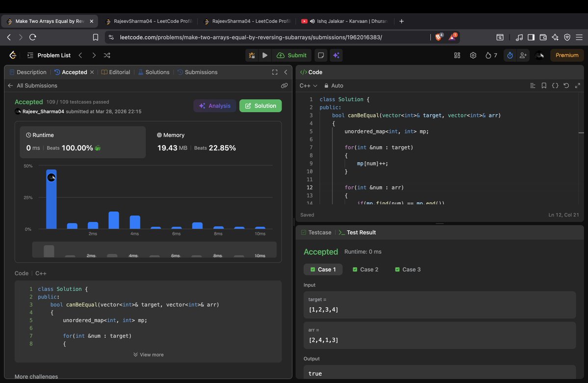Image resolution: width=588 pixels, height=383 pixels.
Task: Click the Premium button
Action: 567,55
